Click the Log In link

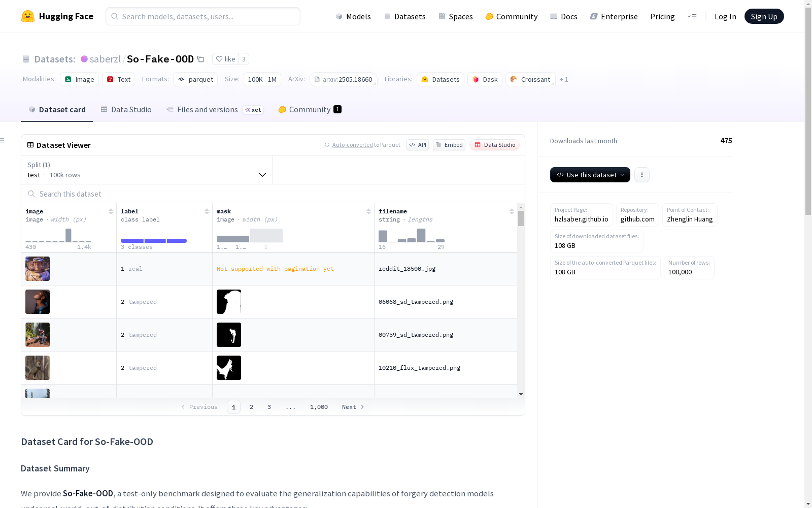pos(725,16)
